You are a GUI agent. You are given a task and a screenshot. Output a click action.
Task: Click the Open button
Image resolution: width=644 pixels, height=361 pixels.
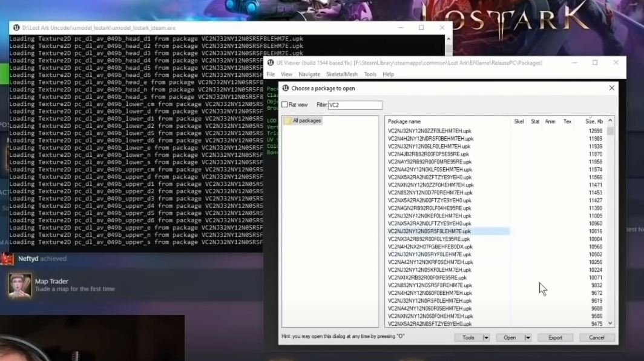point(510,337)
